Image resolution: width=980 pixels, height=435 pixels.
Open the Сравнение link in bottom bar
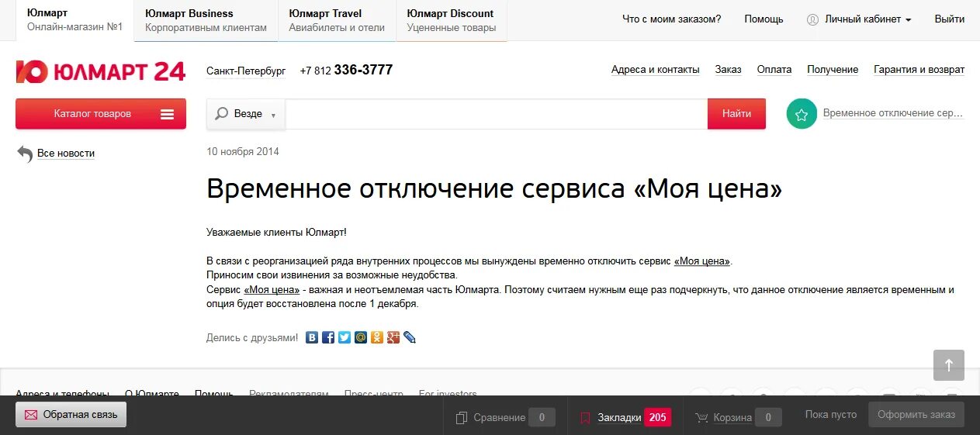tap(500, 418)
